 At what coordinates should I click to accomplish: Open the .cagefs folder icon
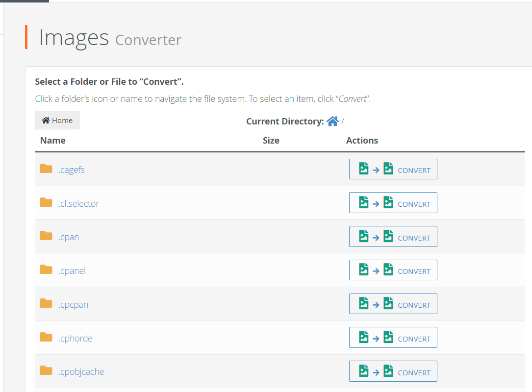46,169
